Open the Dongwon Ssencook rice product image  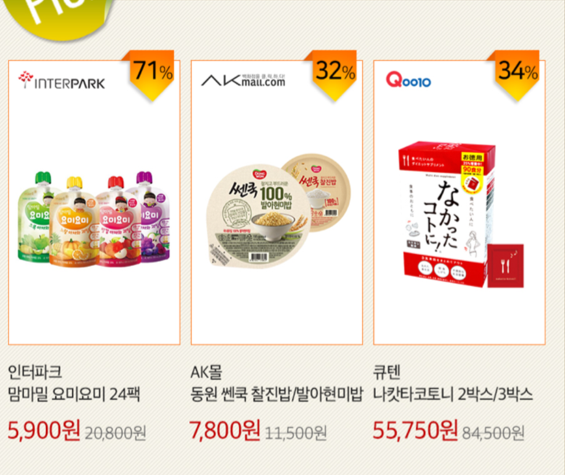[278, 211]
